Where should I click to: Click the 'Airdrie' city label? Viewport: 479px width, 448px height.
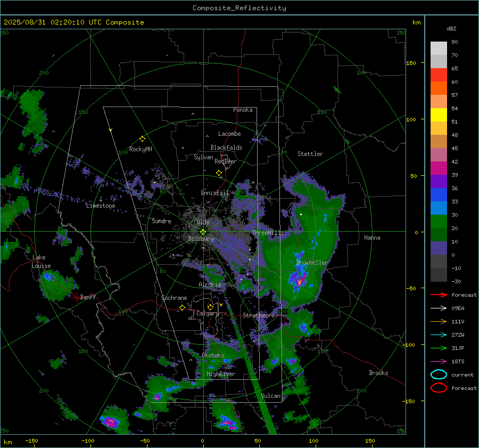point(210,284)
